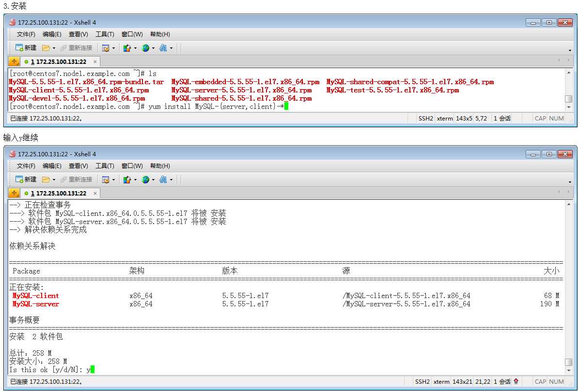The image size is (579, 392).
Task: Open 编辑(E) menu in the top window
Action: click(52, 34)
